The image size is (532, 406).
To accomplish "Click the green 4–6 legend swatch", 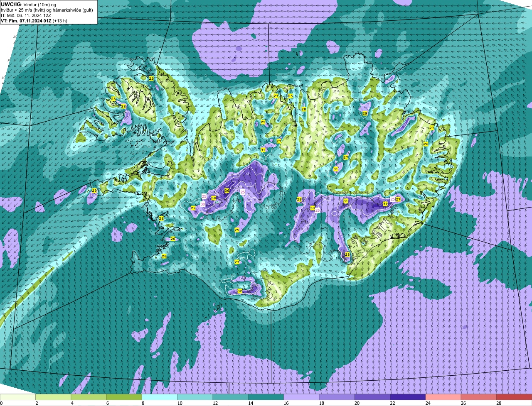I will [89, 397].
